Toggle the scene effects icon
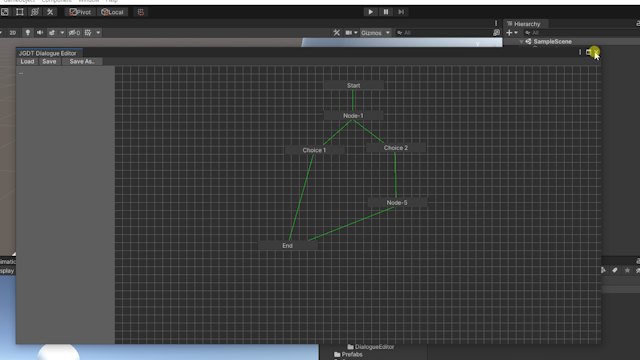This screenshot has width=640, height=360. 52,33
